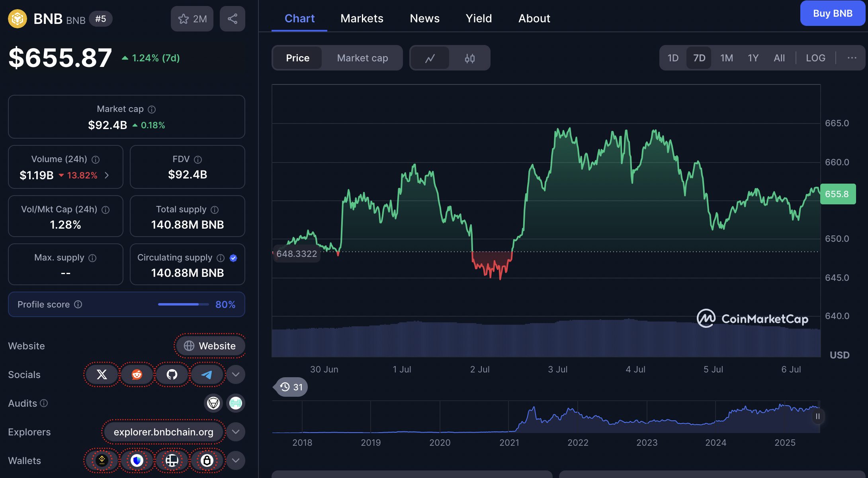
Task: Open explorer.bnbchain.org link
Action: [163, 432]
